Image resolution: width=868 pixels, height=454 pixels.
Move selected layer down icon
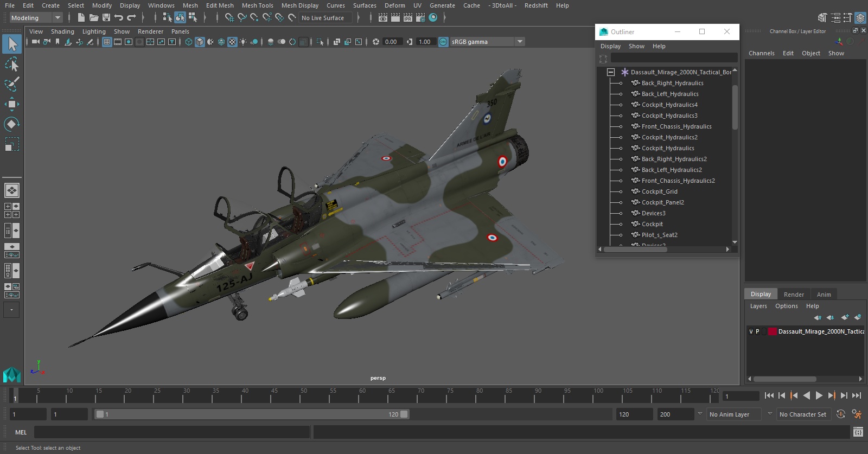point(831,317)
